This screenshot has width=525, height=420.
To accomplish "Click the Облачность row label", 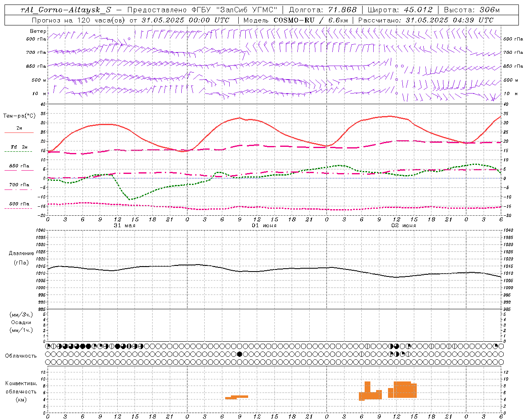I will 21,356.
